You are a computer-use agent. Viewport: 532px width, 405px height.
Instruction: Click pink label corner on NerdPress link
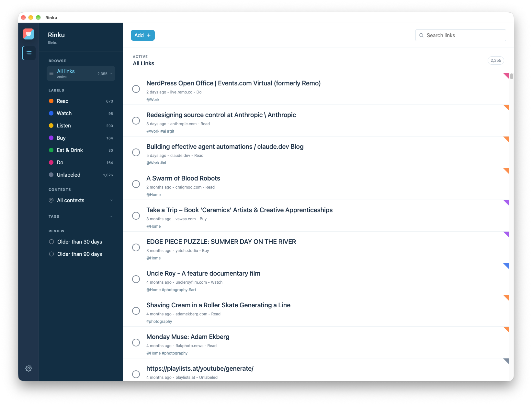506,76
